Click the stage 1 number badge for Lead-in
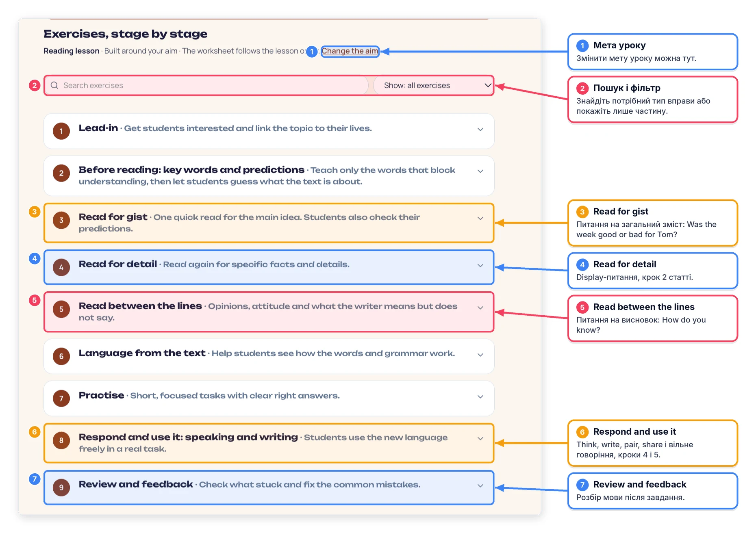The image size is (756, 533). (x=61, y=131)
